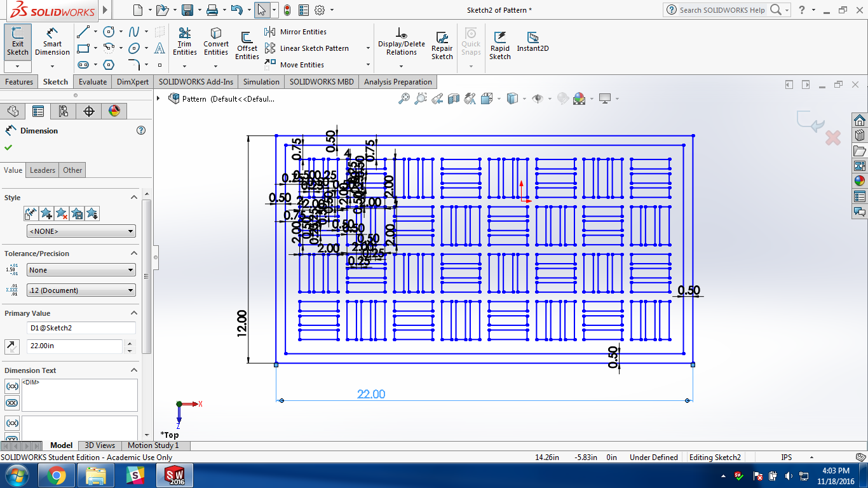The image size is (868, 488).
Task: Toggle Instant2D
Action: pyautogui.click(x=532, y=42)
